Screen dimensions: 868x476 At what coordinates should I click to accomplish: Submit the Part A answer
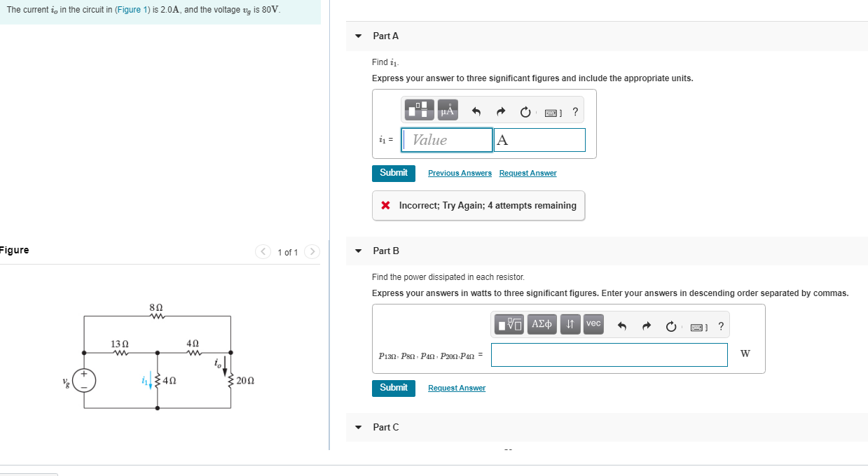click(394, 173)
